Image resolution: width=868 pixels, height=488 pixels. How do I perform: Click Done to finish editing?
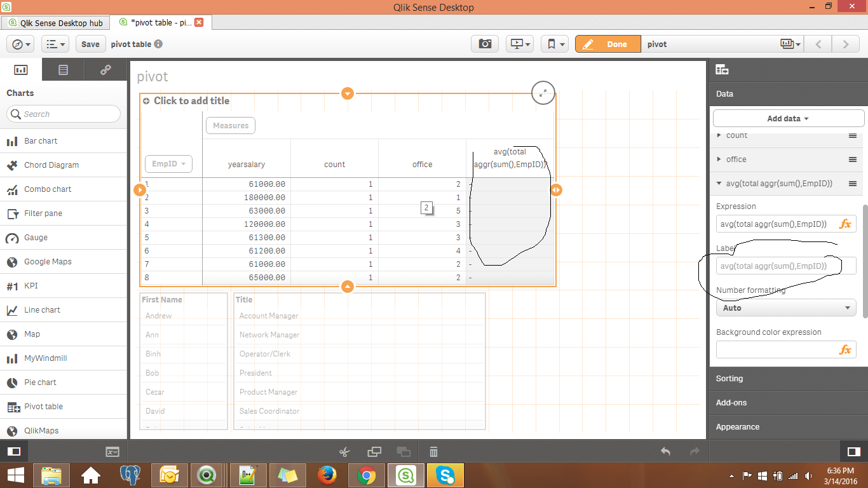[608, 44]
